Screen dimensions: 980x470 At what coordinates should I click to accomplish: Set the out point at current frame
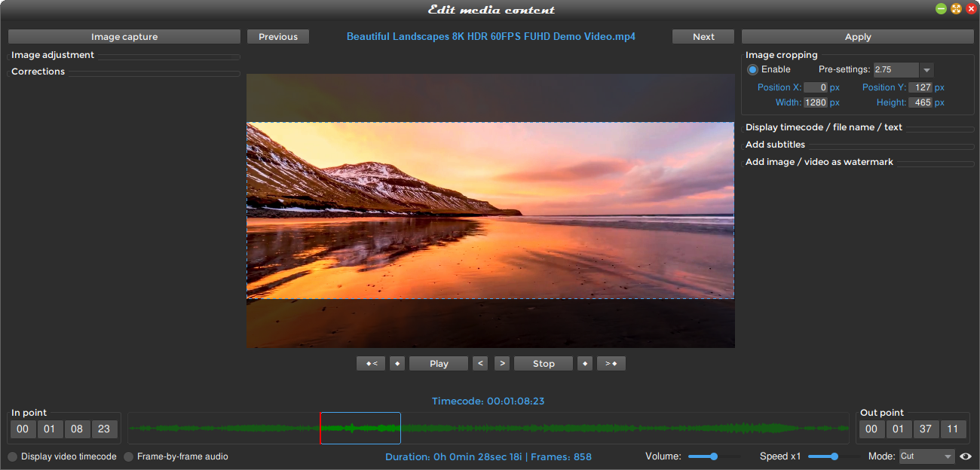tap(584, 363)
